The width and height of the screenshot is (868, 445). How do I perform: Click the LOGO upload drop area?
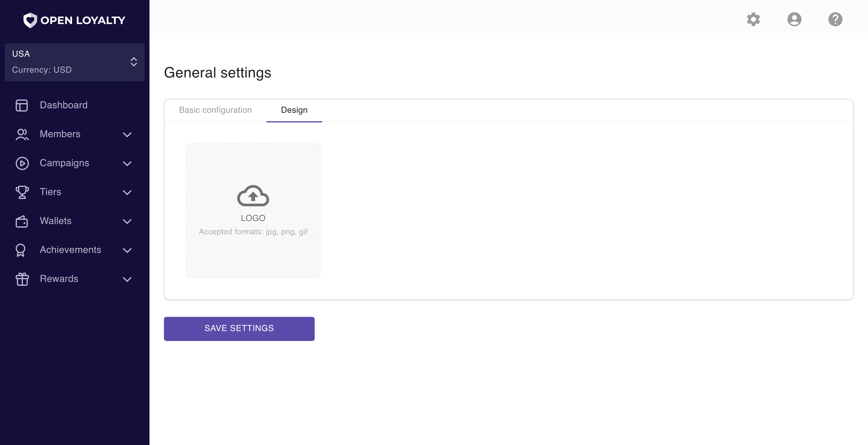pyautogui.click(x=253, y=211)
